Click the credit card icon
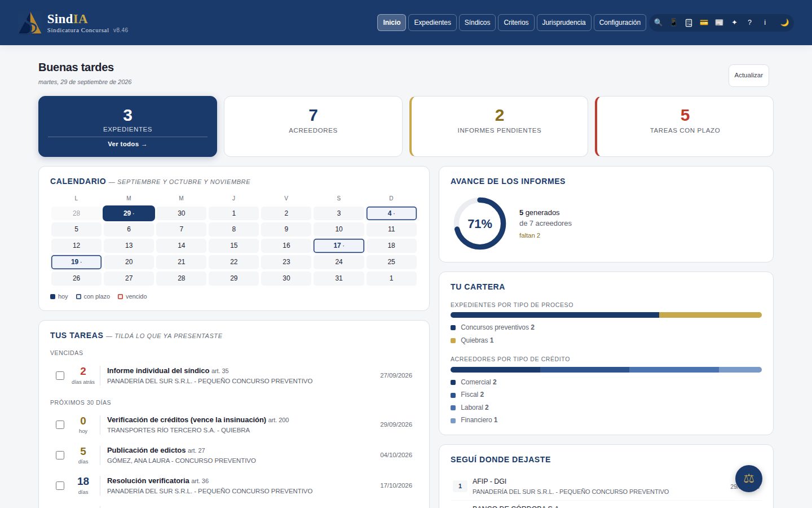The image size is (812, 508). pos(704,23)
